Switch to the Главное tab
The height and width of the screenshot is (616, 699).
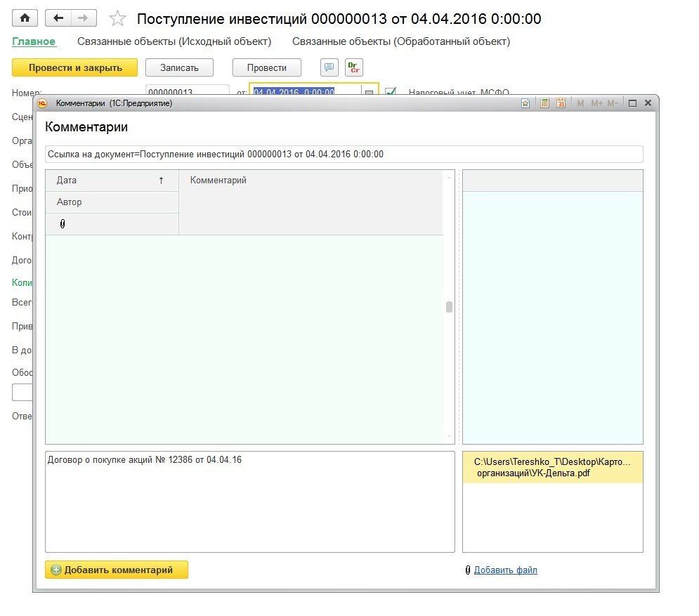pos(34,41)
